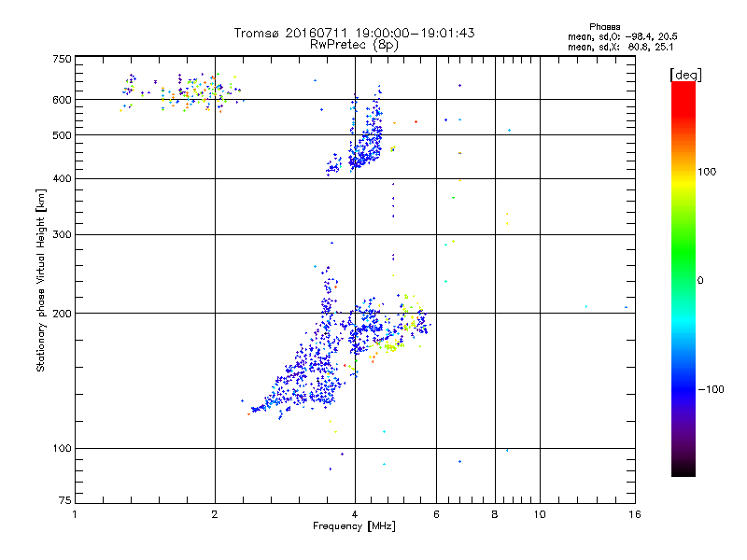
Task: Click the x-axis tick label '16'
Action: [635, 514]
